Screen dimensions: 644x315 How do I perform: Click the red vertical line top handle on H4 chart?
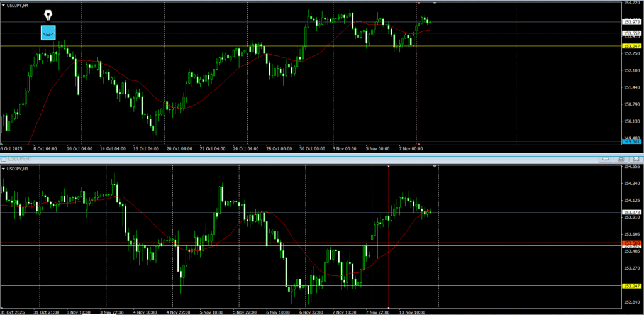[418, 3]
